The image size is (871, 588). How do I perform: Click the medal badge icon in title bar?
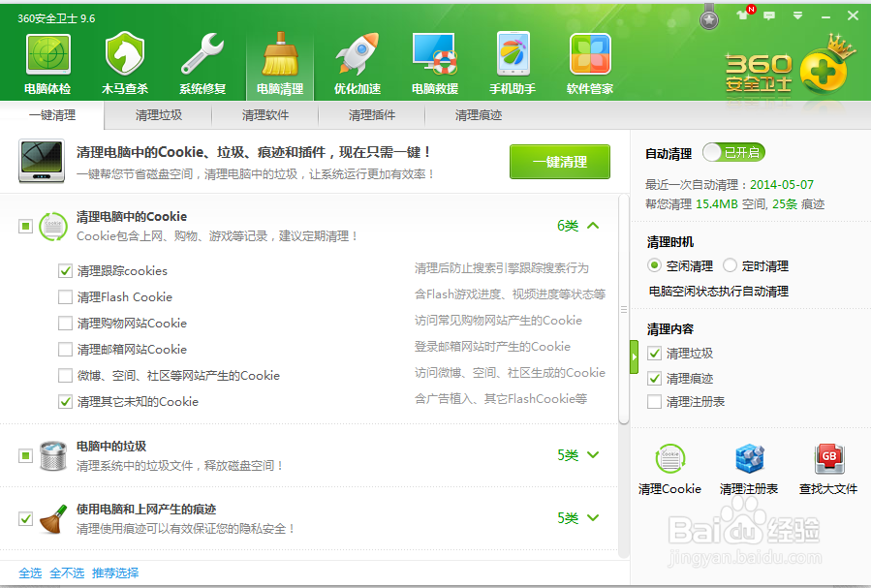[709, 17]
